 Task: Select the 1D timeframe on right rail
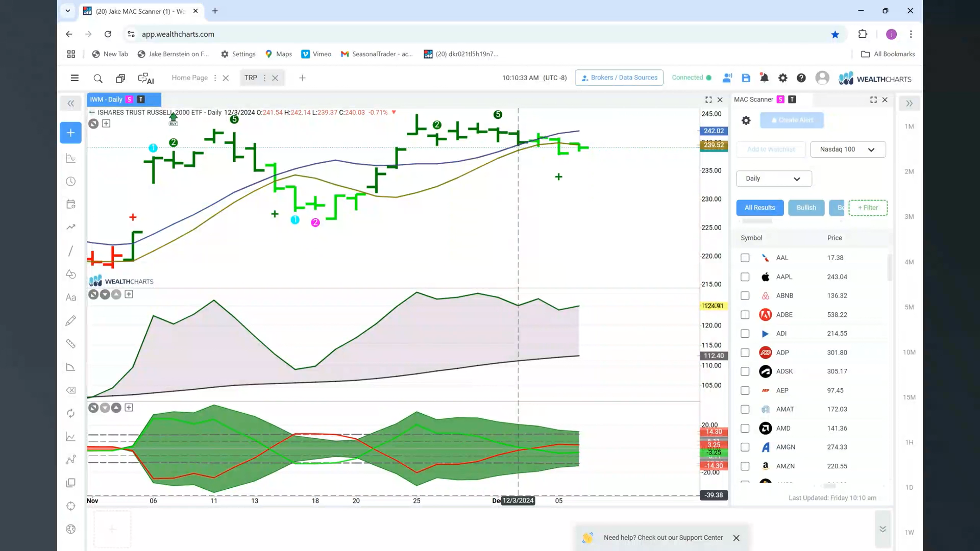pyautogui.click(x=909, y=488)
